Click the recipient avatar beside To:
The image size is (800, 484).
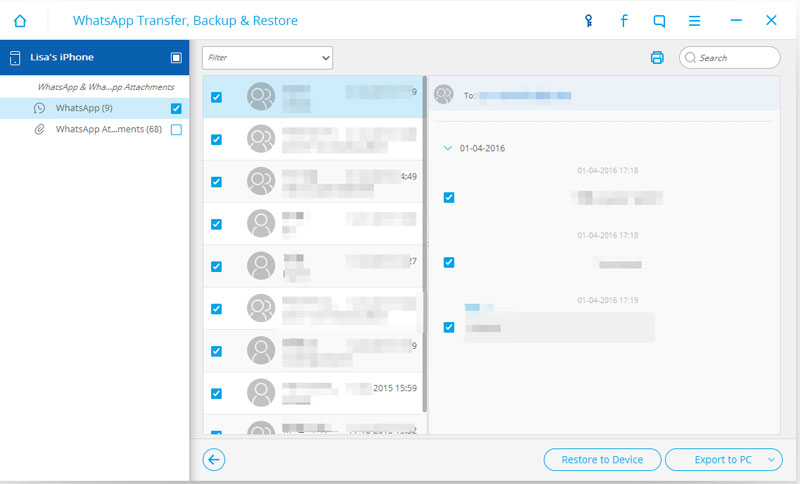[x=443, y=94]
